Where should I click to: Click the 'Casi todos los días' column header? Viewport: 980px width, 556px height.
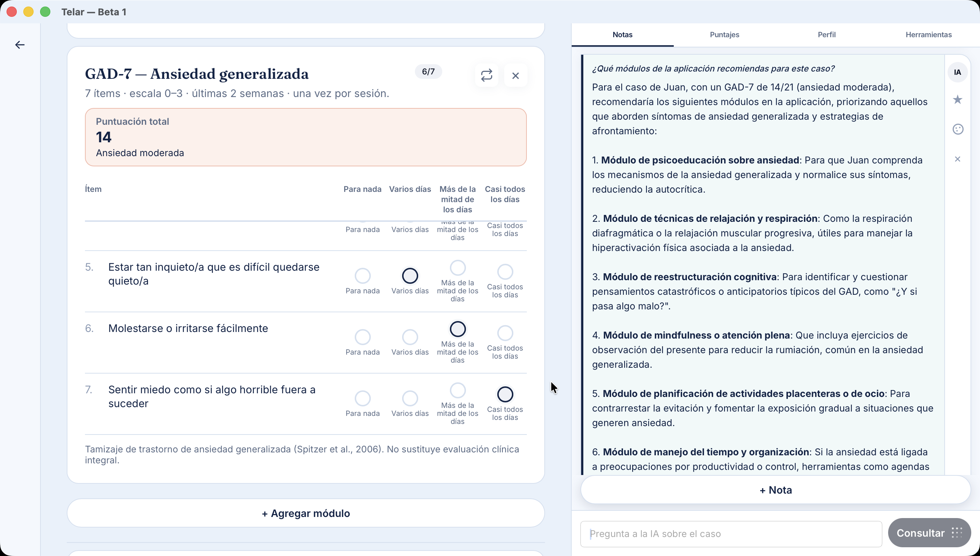505,194
